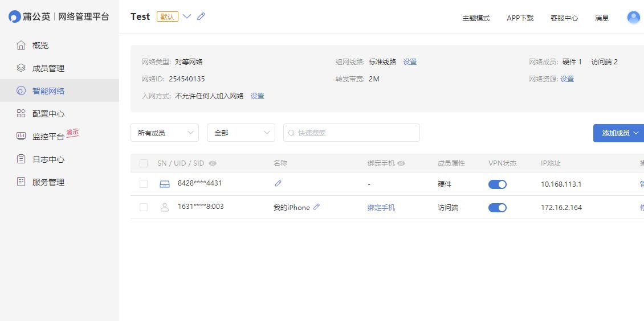Click the name edit pencil for device 8428****4431
Image resolution: width=644 pixels, height=321 pixels.
tap(278, 183)
